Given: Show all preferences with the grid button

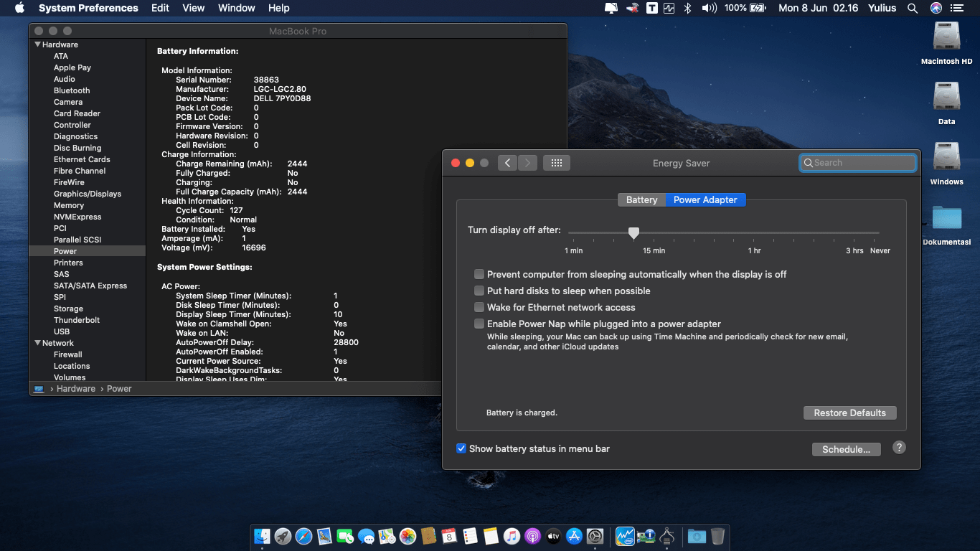Looking at the screenshot, I should pyautogui.click(x=557, y=163).
